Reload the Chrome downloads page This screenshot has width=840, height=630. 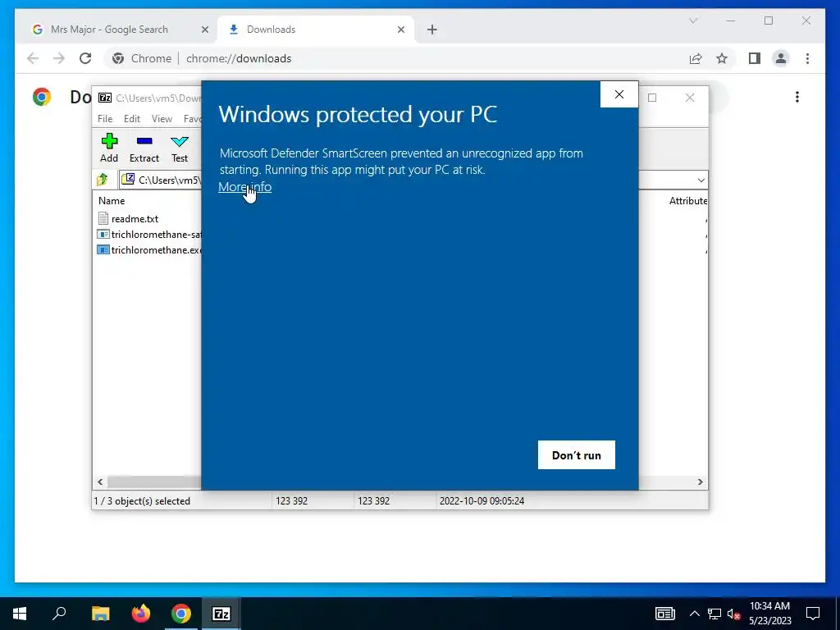click(85, 58)
